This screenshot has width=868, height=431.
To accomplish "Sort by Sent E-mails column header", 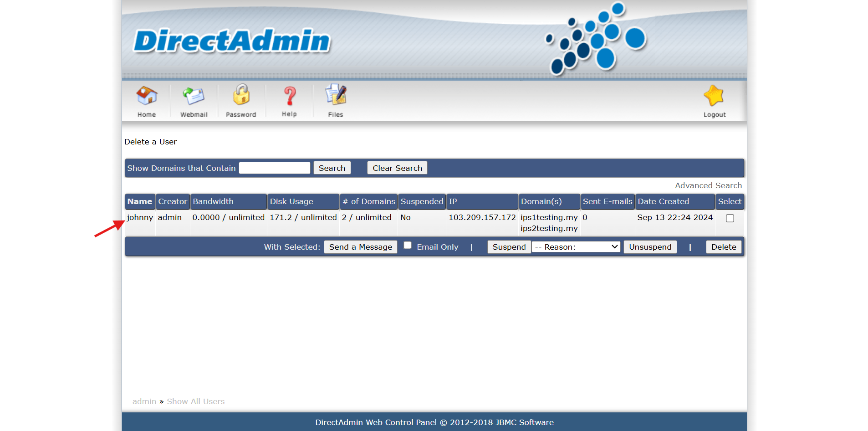I will tap(608, 201).
